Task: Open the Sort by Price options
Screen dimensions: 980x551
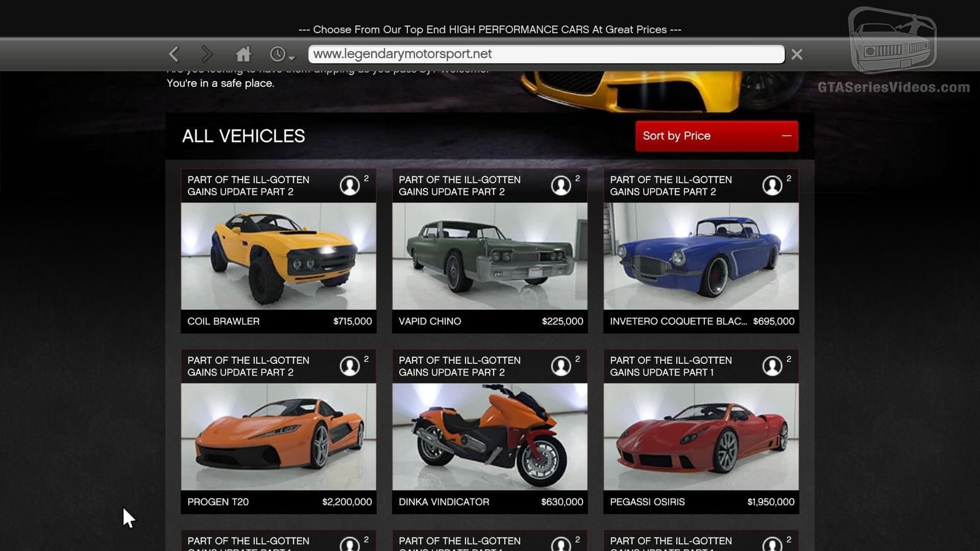Action: pyautogui.click(x=676, y=135)
